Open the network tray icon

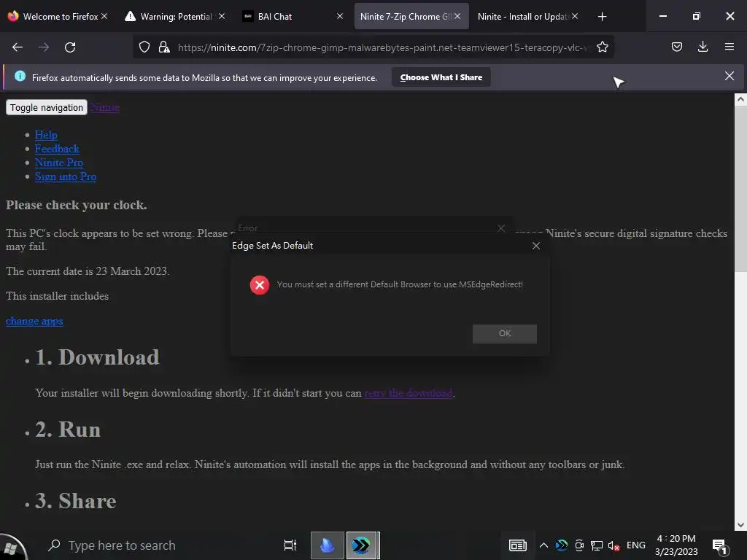tap(597, 545)
